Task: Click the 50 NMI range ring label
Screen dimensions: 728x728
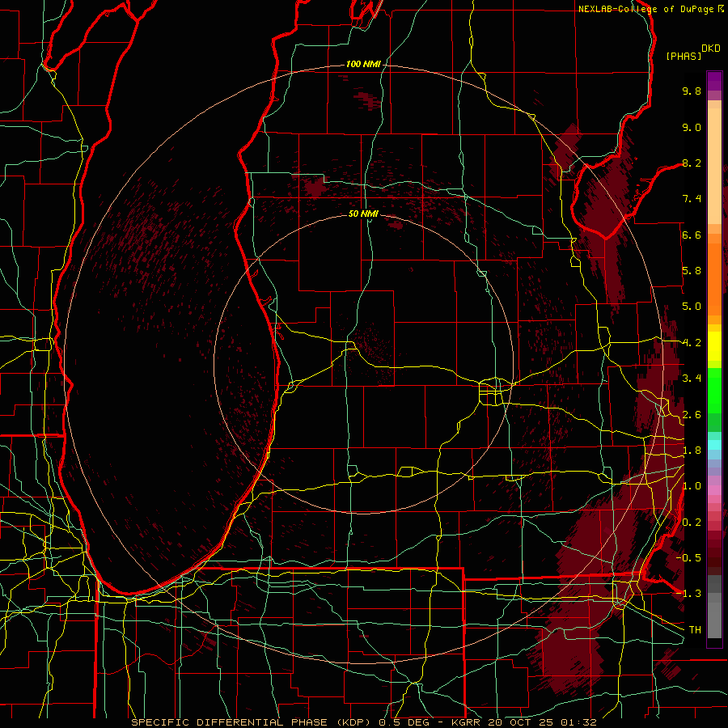Action: click(x=363, y=214)
